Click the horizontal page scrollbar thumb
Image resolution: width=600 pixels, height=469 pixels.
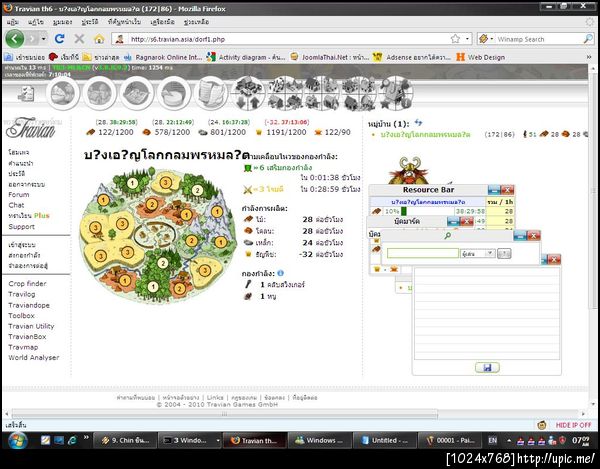point(225,414)
